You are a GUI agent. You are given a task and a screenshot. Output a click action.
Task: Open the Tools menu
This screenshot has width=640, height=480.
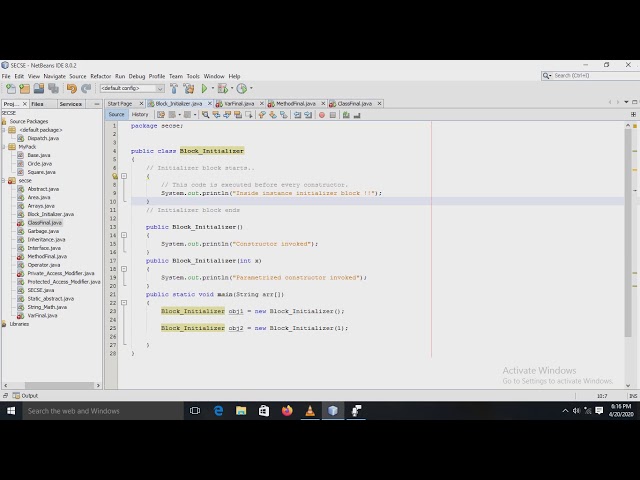[x=193, y=76]
